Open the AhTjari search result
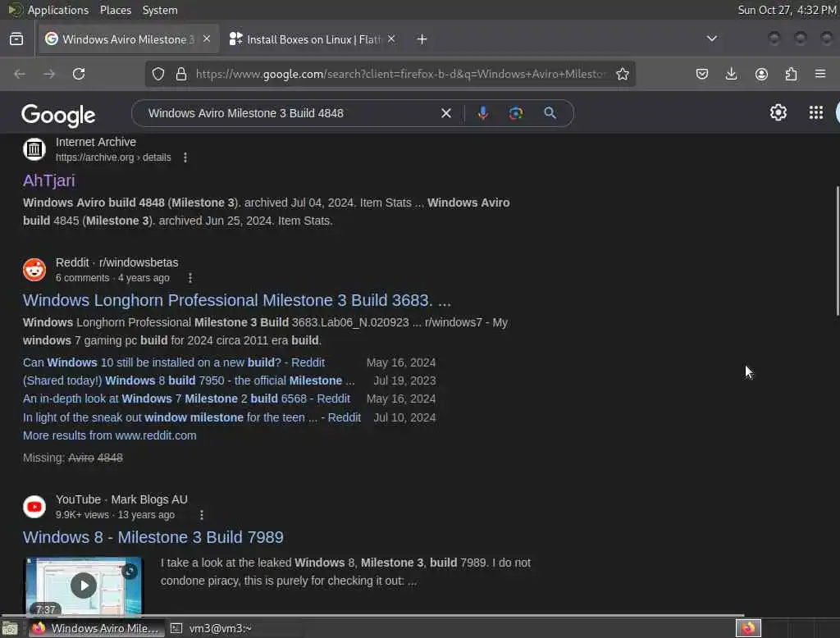 [48, 180]
